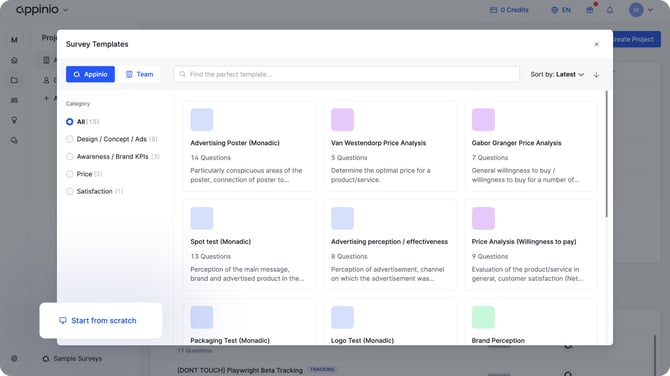Open the EN language selector

tap(561, 10)
